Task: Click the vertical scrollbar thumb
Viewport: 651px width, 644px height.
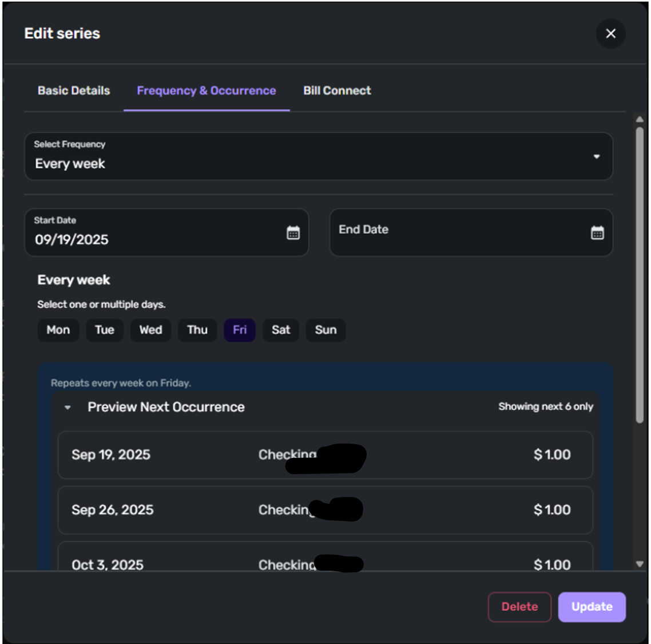Action: point(640,275)
